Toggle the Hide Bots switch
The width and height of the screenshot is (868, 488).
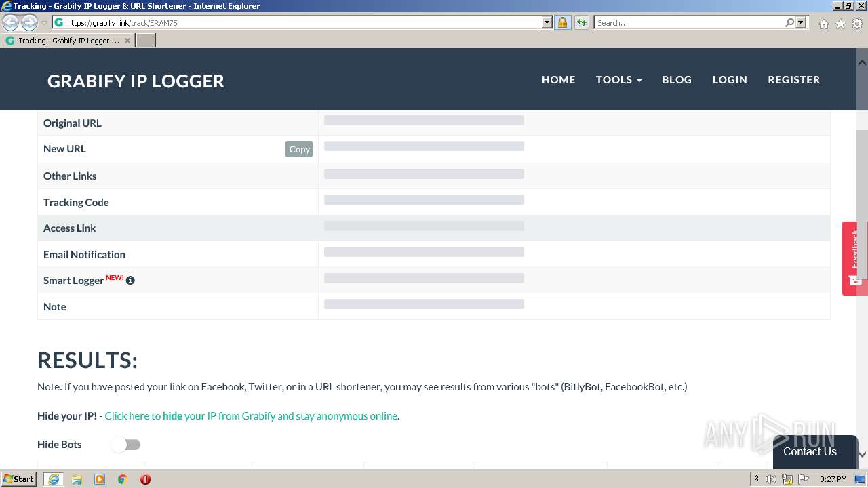click(126, 445)
